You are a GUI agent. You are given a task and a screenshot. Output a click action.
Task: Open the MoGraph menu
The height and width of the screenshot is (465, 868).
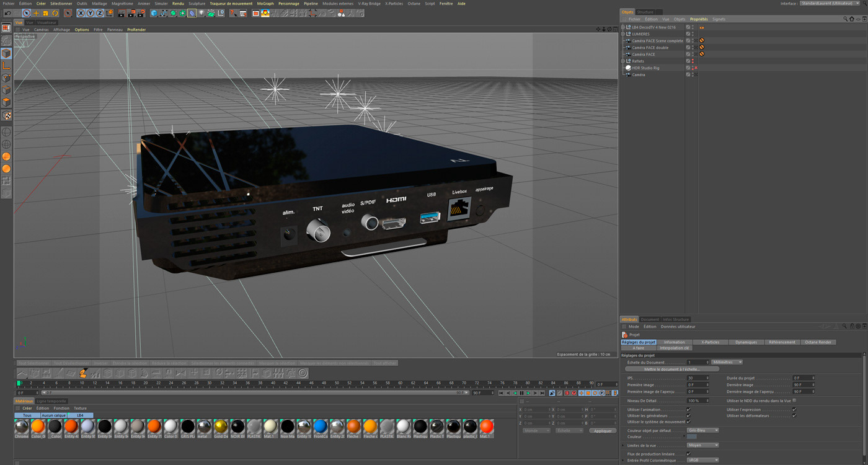click(x=265, y=4)
